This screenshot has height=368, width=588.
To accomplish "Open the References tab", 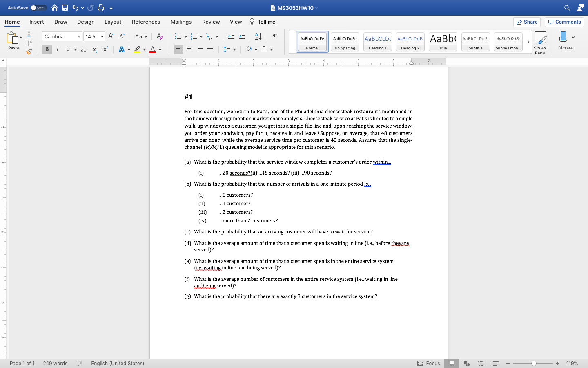I will click(x=146, y=22).
